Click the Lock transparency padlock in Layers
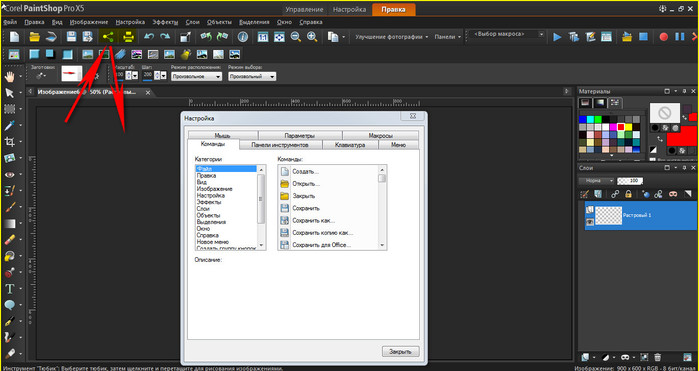 [x=628, y=194]
